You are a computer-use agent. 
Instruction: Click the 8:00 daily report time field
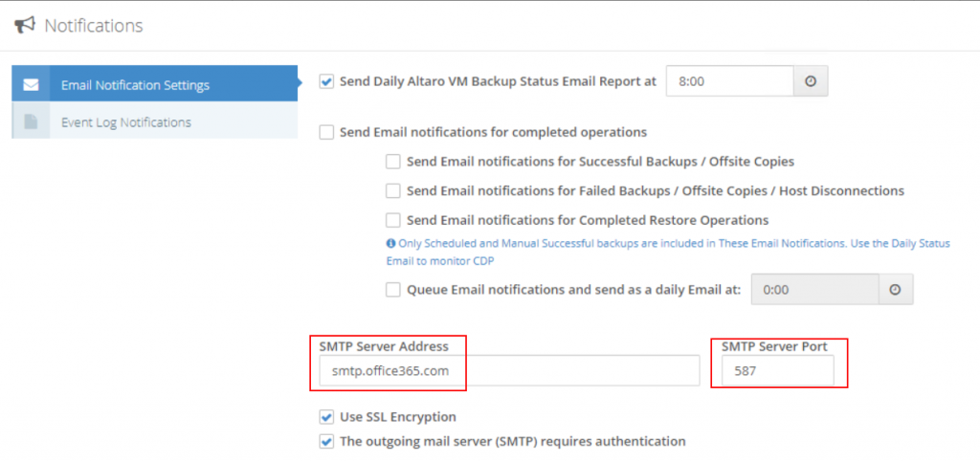(730, 81)
